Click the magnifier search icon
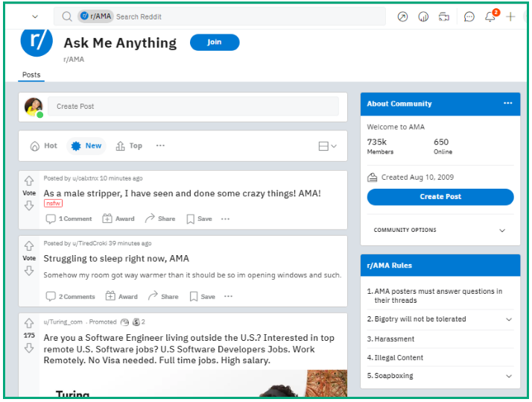Screen dimensions: 532x402 point(67,16)
